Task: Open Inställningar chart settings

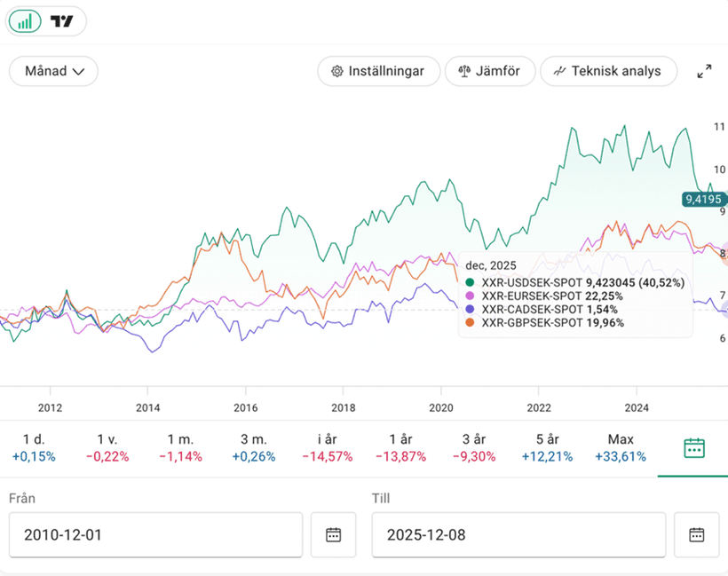Action: coord(378,71)
